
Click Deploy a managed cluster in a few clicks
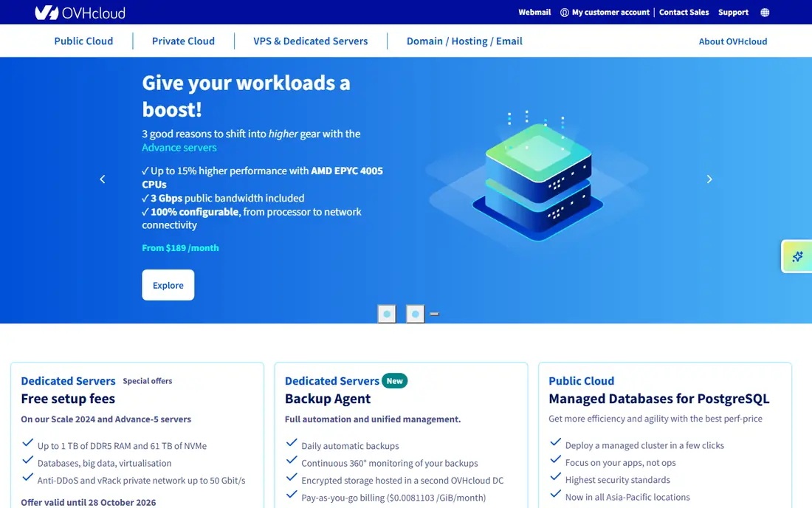click(x=644, y=445)
